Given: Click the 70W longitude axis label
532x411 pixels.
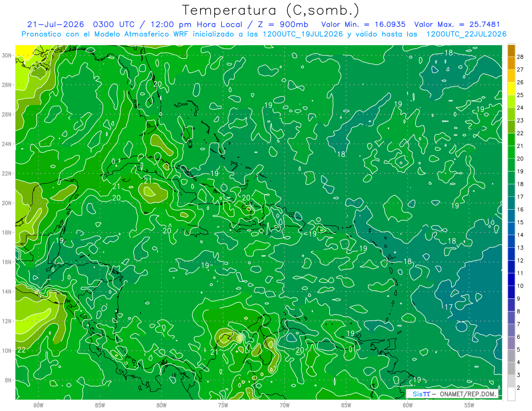Looking at the screenshot, I should (x=285, y=405).
